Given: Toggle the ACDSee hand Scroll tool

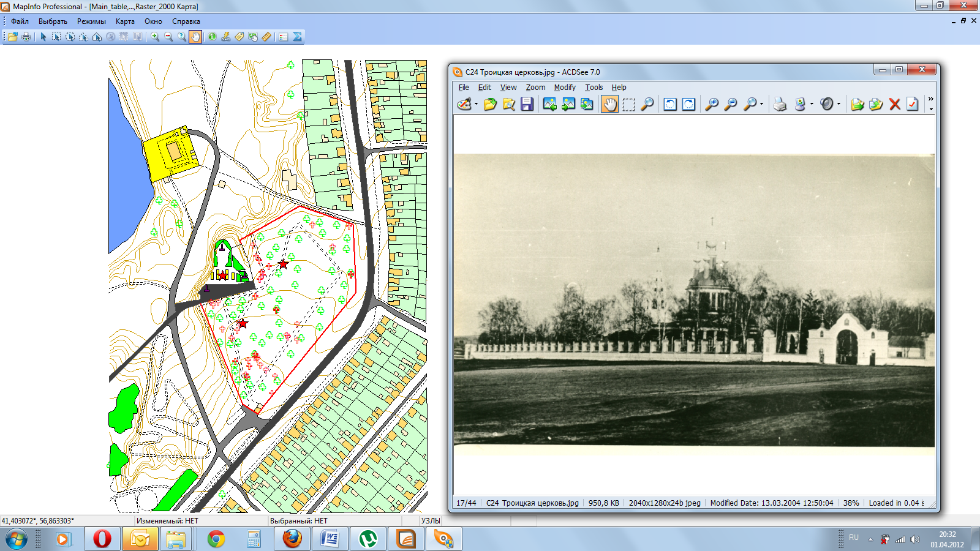Looking at the screenshot, I should tap(609, 104).
